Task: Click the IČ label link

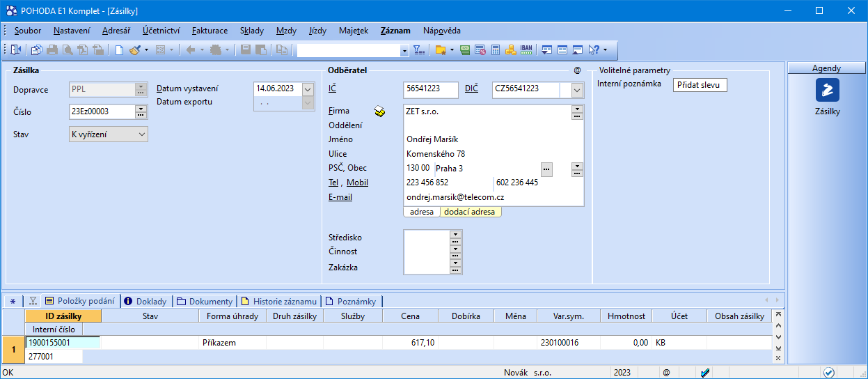Action: coord(332,88)
